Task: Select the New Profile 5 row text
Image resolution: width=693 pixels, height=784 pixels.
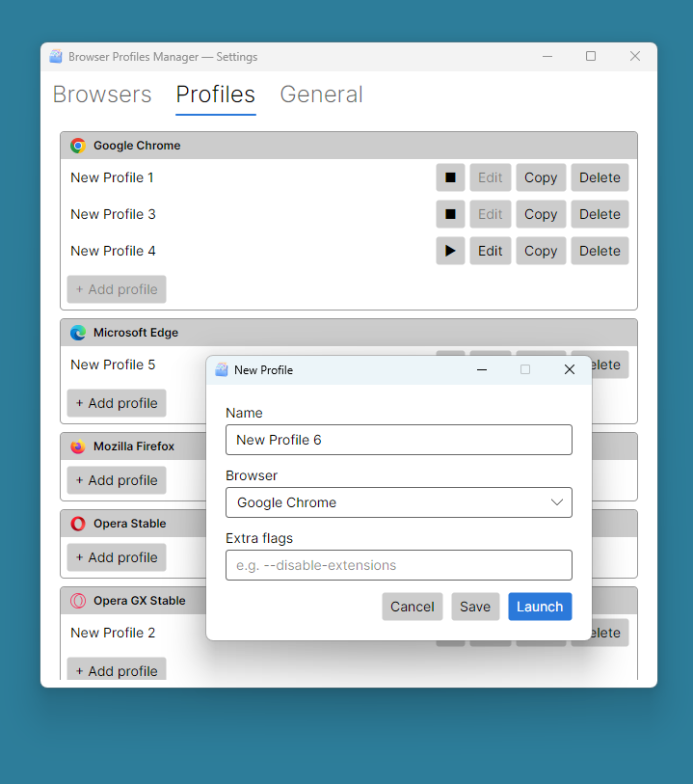Action: pos(113,365)
